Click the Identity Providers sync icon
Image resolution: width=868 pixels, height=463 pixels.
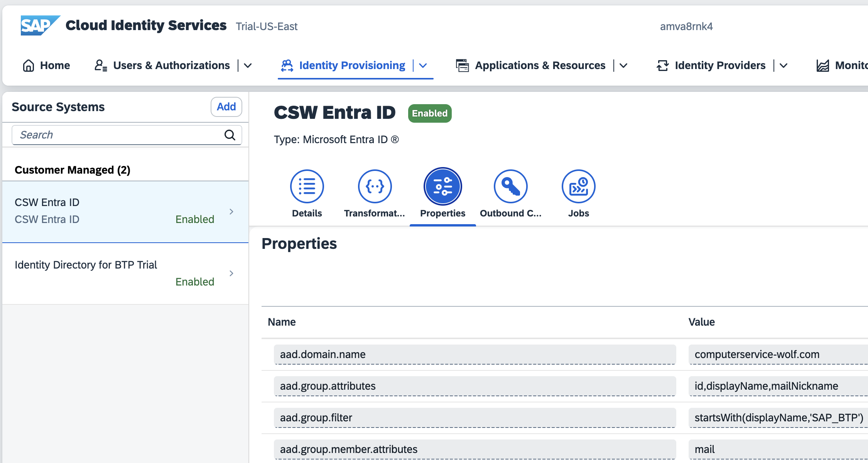click(663, 66)
